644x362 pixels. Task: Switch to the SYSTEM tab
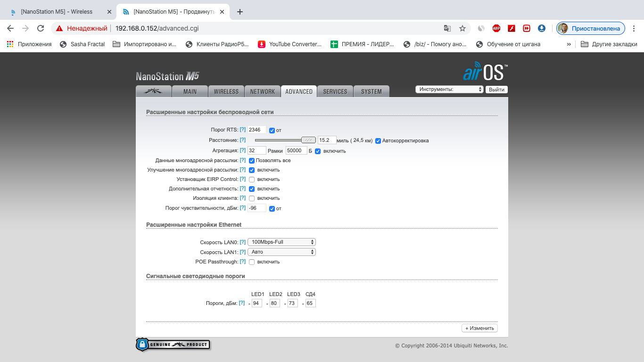[372, 91]
